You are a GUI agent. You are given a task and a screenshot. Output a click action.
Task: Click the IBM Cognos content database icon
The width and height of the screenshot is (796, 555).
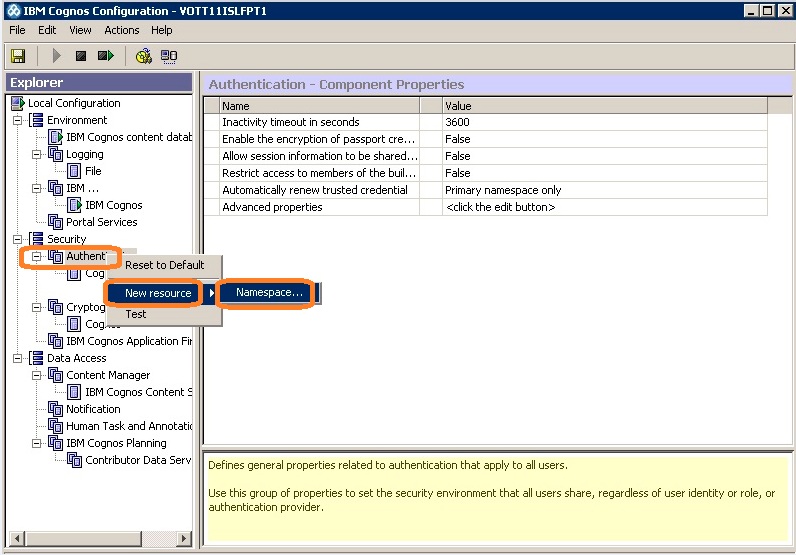point(55,137)
